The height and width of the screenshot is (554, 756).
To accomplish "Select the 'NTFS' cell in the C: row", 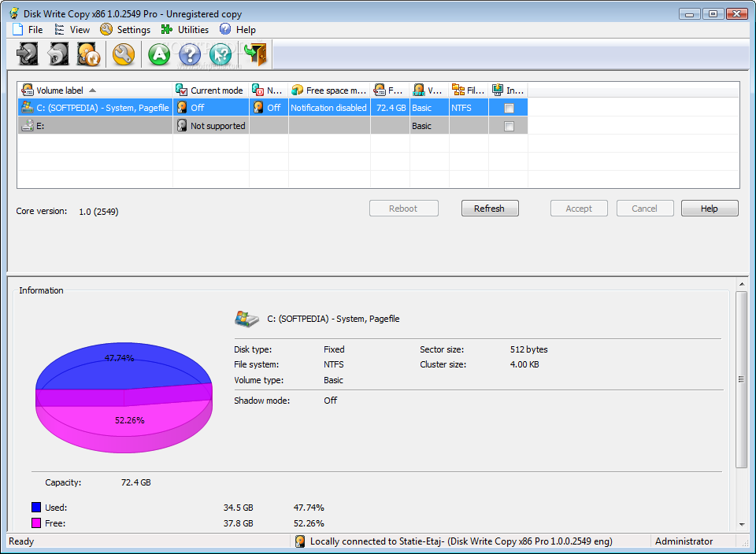I will pos(469,108).
